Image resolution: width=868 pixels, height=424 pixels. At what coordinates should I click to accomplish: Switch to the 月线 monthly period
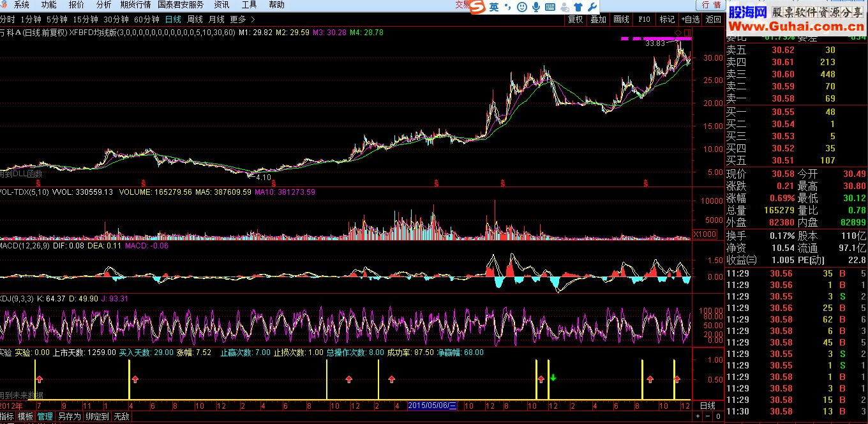point(216,20)
